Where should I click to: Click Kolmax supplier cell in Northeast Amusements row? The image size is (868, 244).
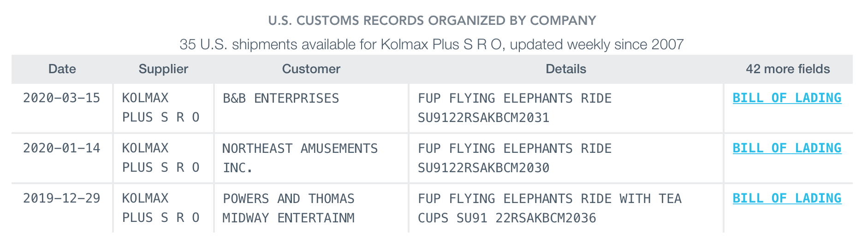click(161, 158)
